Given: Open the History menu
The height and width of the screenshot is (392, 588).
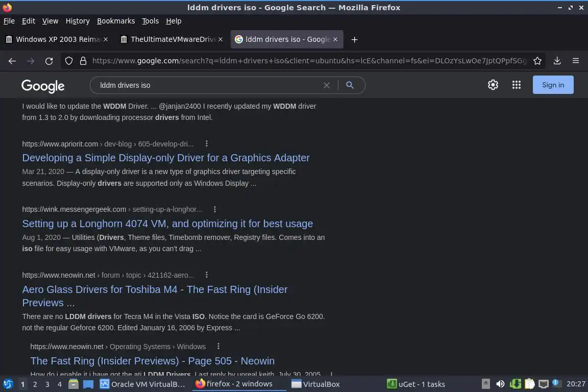Looking at the screenshot, I should tap(78, 21).
